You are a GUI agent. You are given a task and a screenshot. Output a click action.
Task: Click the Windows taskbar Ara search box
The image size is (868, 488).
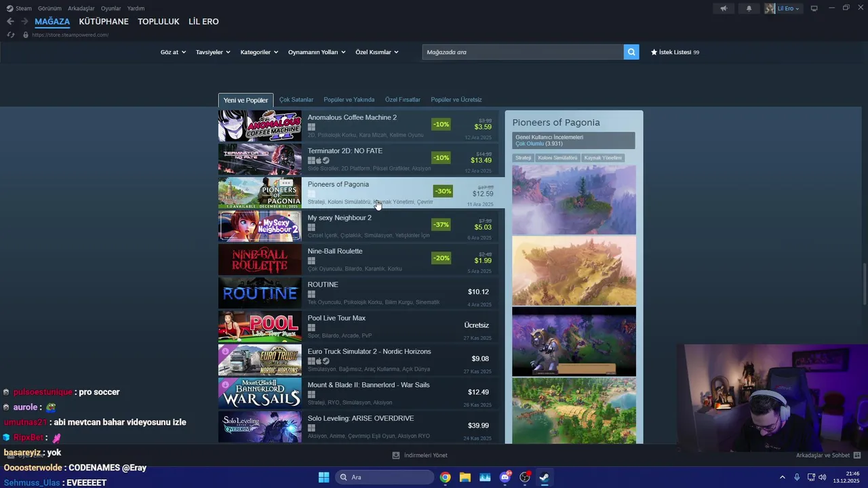click(x=384, y=477)
